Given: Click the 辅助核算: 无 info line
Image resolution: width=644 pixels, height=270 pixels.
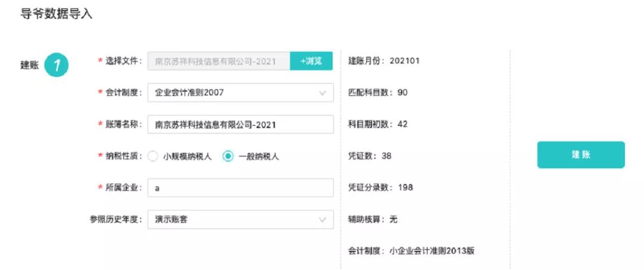Looking at the screenshot, I should [373, 219].
